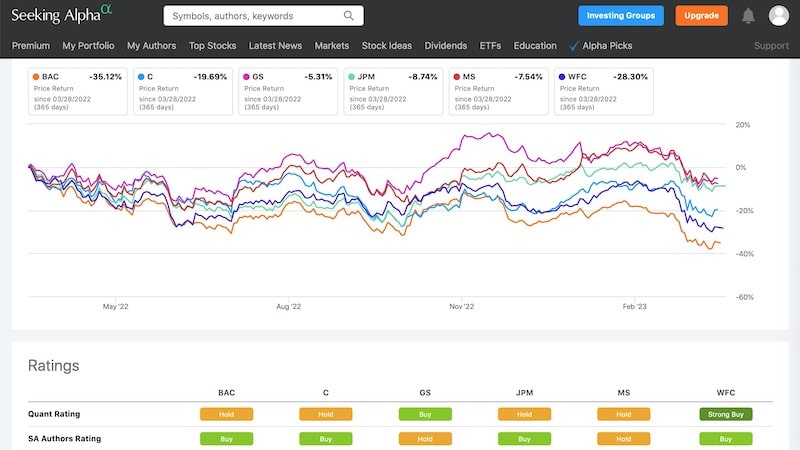Open Latest News

(x=275, y=45)
